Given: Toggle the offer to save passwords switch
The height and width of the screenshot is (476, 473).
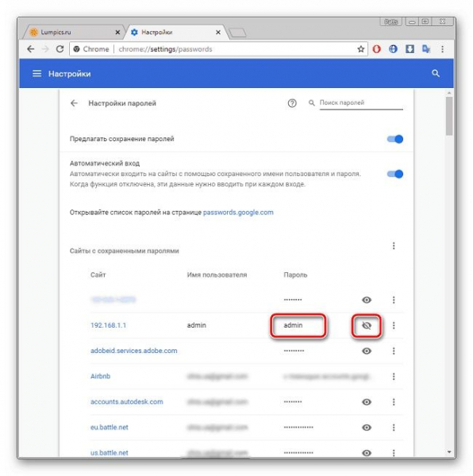Looking at the screenshot, I should pyautogui.click(x=395, y=139).
